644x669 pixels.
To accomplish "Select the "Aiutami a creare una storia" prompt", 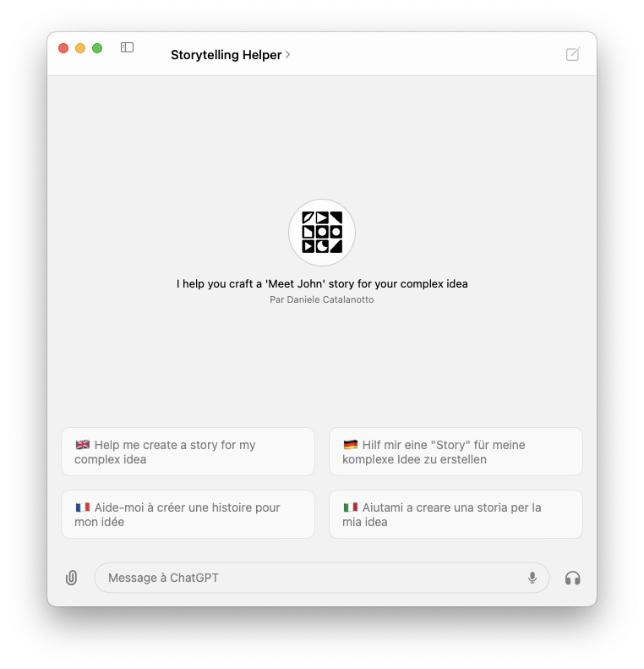I will pyautogui.click(x=456, y=514).
